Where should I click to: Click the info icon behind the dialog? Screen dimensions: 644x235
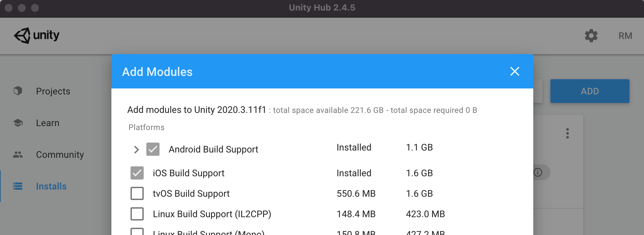(538, 172)
